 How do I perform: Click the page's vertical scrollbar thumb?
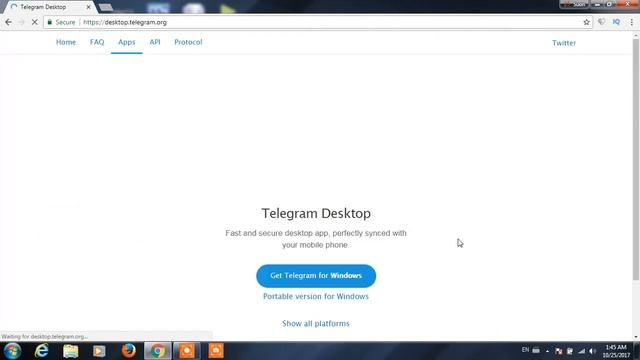pyautogui.click(x=636, y=159)
